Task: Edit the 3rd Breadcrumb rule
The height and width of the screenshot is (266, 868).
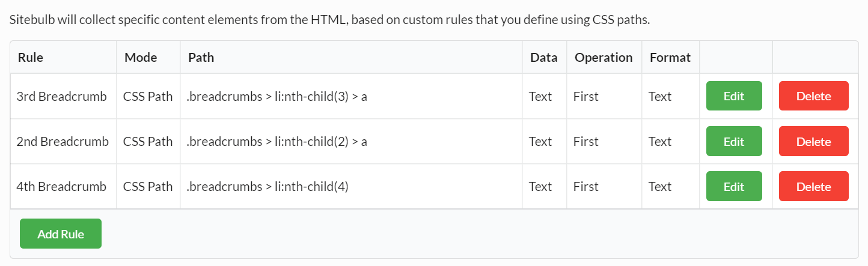Action: [734, 96]
